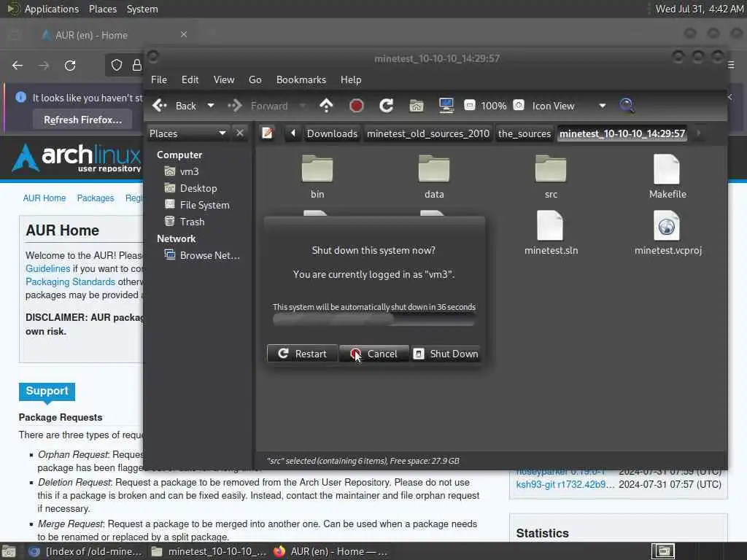
Task: Close the Places side pane
Action: tap(239, 133)
